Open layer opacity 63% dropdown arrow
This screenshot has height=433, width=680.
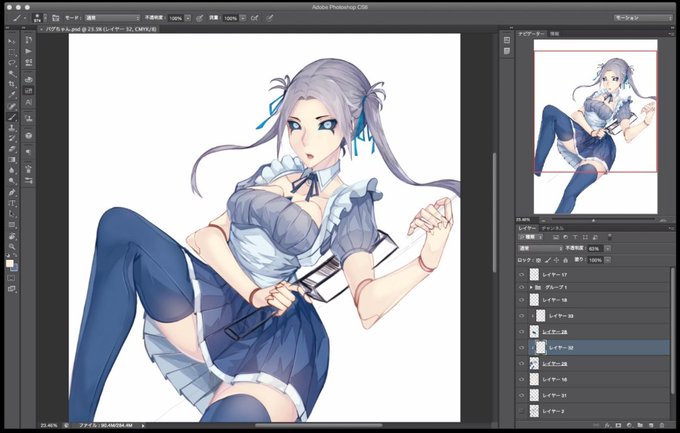point(607,249)
